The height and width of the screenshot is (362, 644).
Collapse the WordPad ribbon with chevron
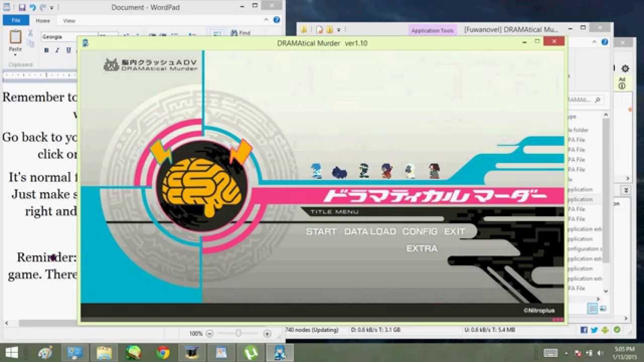tap(267, 20)
